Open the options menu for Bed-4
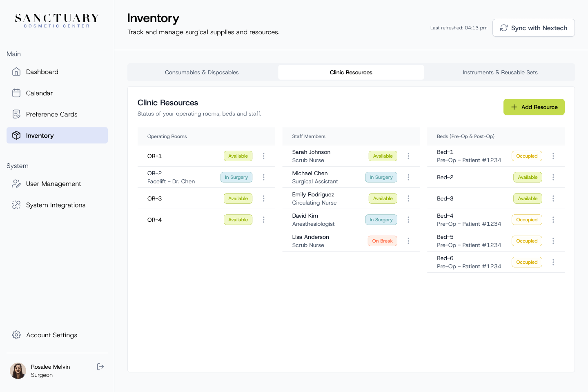The width and height of the screenshot is (588, 392). pyautogui.click(x=553, y=220)
